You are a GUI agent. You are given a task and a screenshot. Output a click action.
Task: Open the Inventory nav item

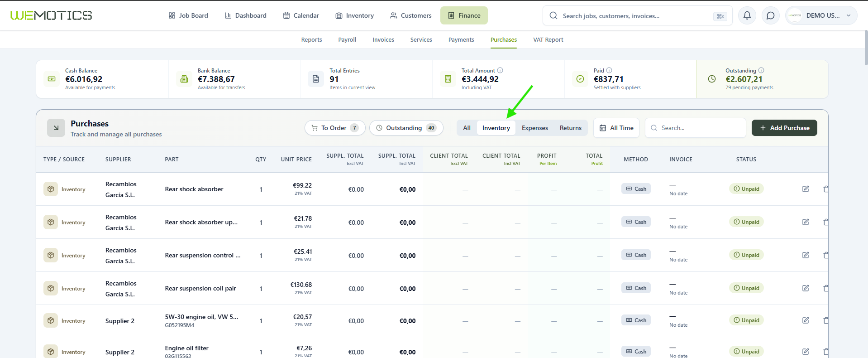pos(354,15)
